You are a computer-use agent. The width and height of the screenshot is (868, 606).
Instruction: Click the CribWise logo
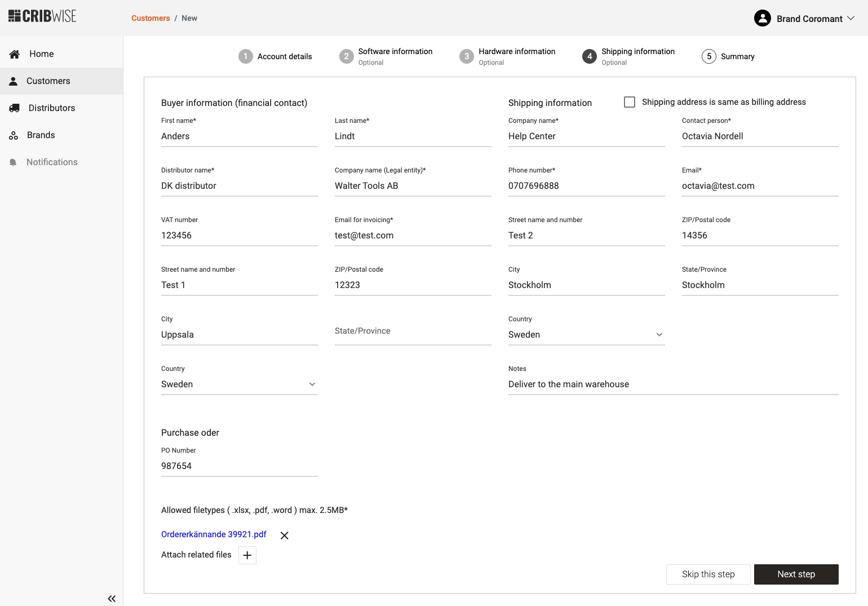tap(42, 16)
